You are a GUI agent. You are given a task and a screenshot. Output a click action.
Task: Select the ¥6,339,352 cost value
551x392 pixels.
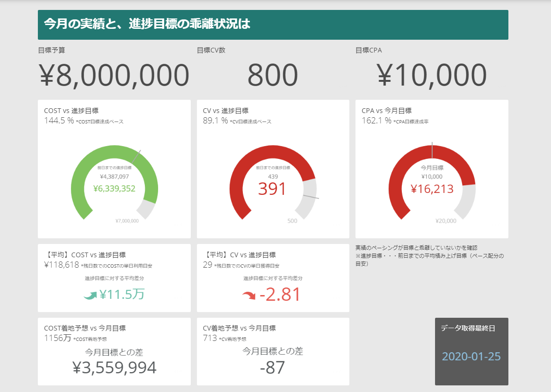pyautogui.click(x=114, y=189)
